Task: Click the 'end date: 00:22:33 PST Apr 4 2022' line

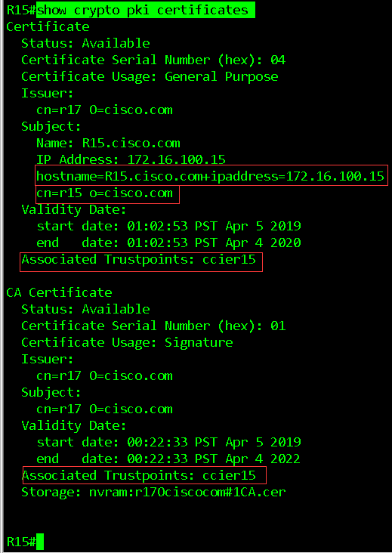Action: pos(169,459)
